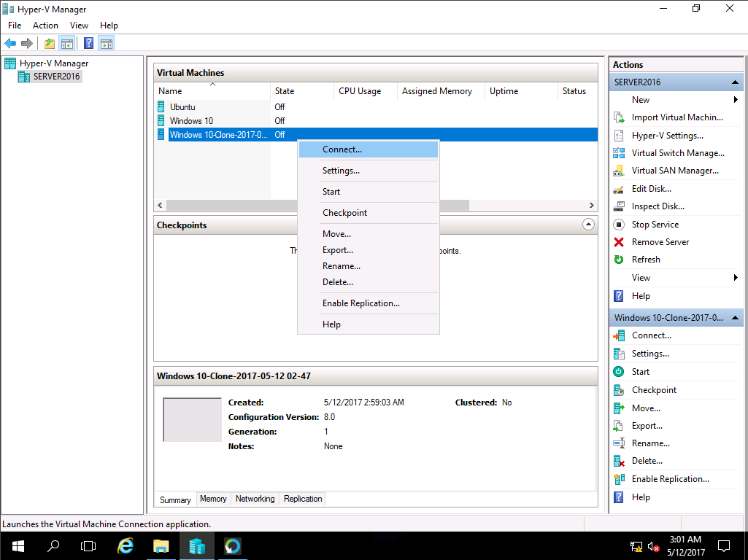Click Enable Replication icon in Actions pane
This screenshot has height=560, width=748.
click(x=619, y=479)
